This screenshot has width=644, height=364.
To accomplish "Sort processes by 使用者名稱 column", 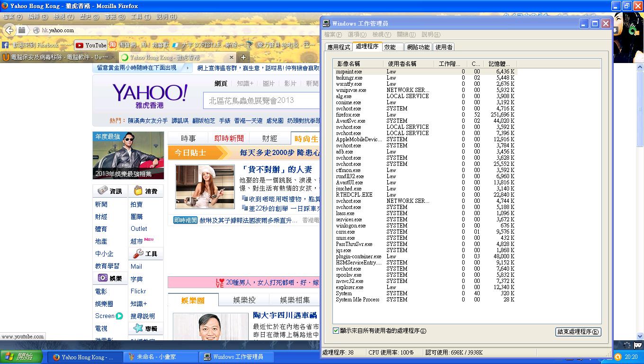I will click(409, 64).
